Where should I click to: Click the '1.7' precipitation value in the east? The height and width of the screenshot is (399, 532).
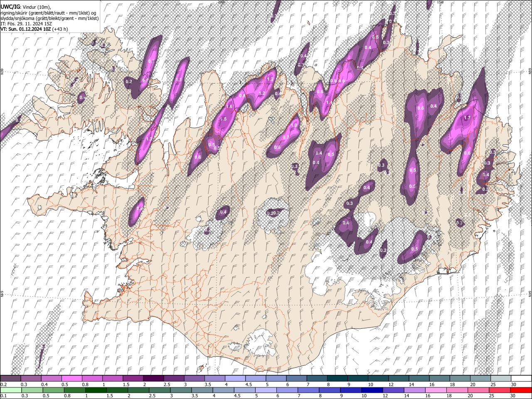point(467,118)
